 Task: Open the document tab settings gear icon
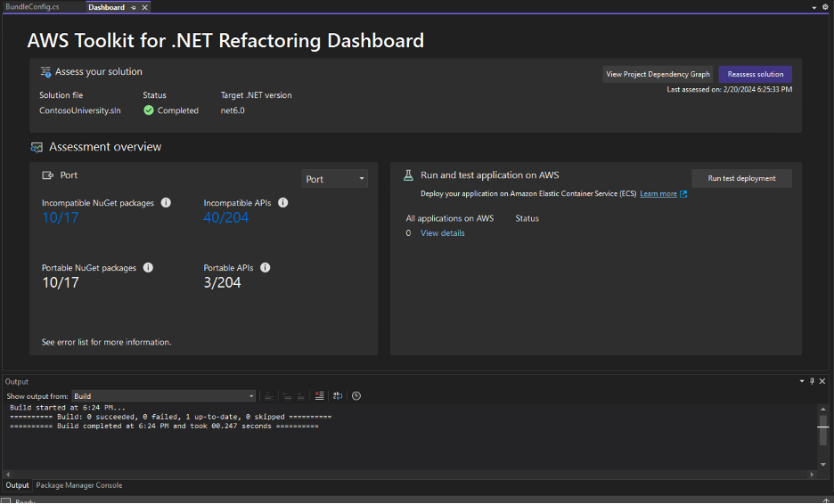825,7
